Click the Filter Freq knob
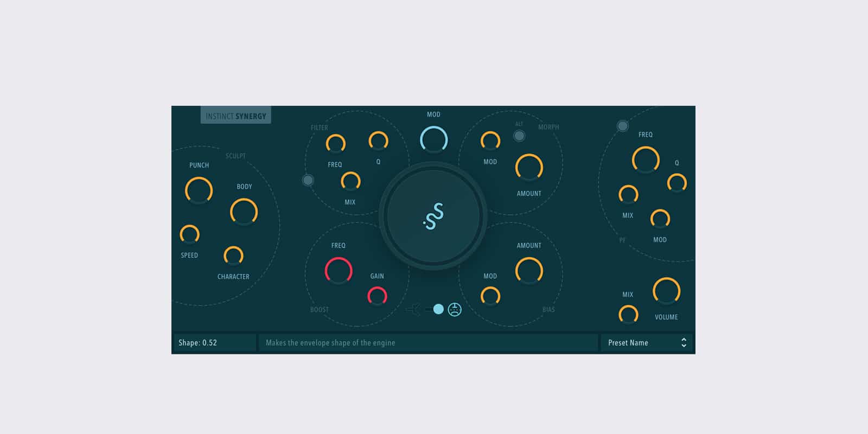Image resolution: width=868 pixels, height=434 pixels. pos(335,144)
